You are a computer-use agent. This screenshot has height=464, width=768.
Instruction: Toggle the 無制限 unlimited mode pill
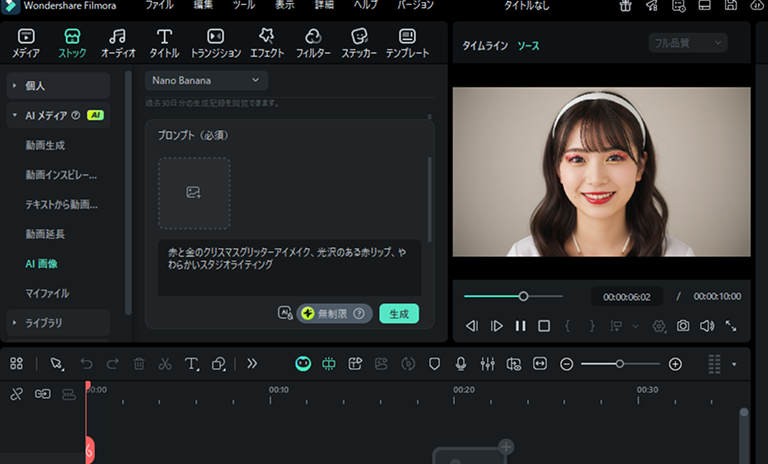point(334,314)
